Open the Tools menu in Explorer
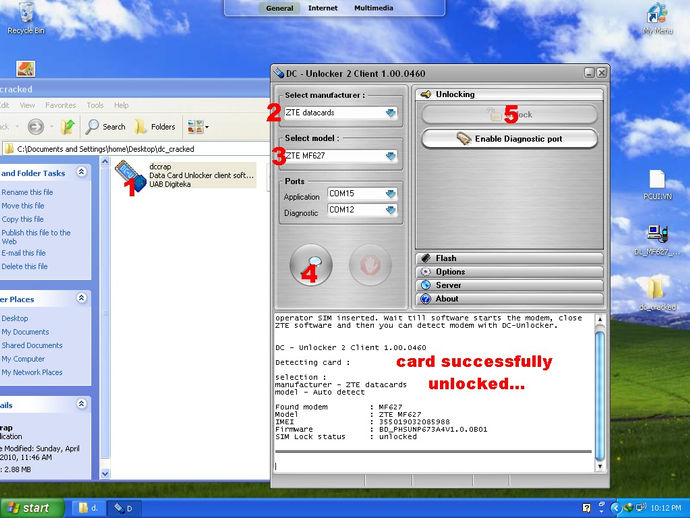Viewport: 690px width, 518px height. tap(95, 105)
